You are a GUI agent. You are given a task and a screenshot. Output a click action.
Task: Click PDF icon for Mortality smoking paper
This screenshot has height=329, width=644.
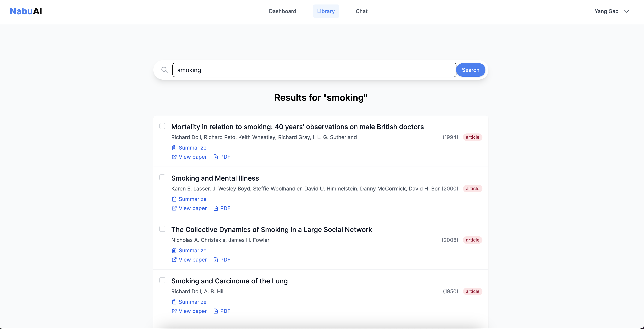pyautogui.click(x=216, y=157)
